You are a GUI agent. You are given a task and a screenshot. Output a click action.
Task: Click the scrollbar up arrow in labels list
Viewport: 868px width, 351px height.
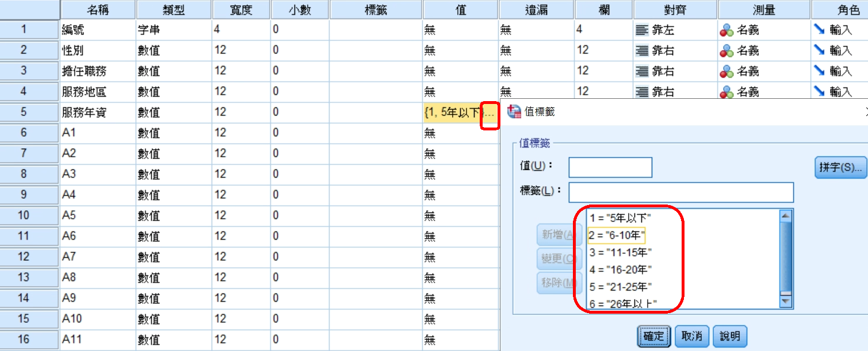tap(785, 216)
